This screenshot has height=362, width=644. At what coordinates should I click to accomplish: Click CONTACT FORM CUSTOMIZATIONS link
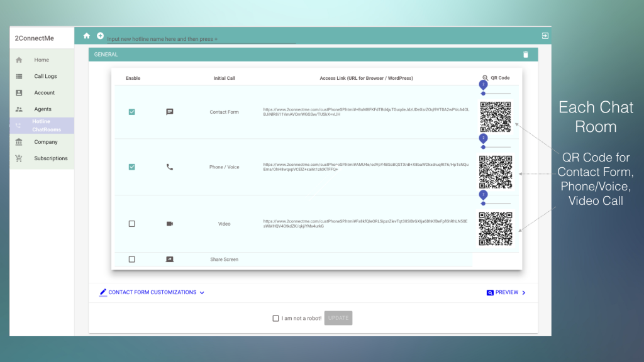pyautogui.click(x=152, y=293)
